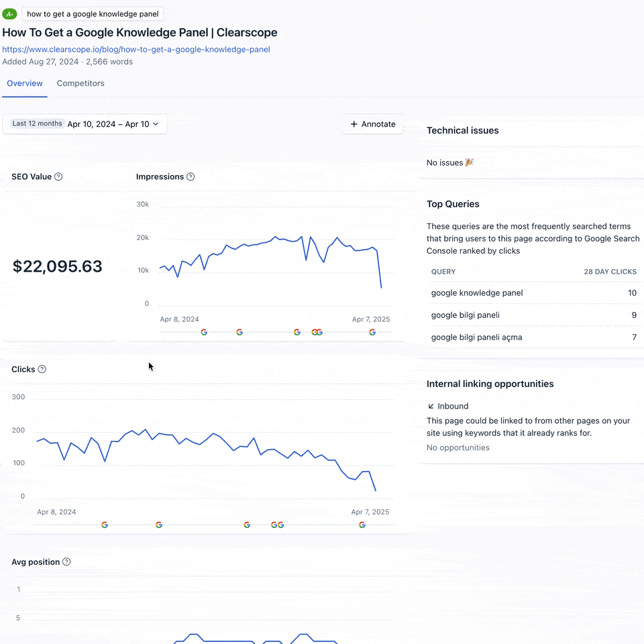Open the SEO Value help icon
The height and width of the screenshot is (644, 644).
[x=58, y=176]
